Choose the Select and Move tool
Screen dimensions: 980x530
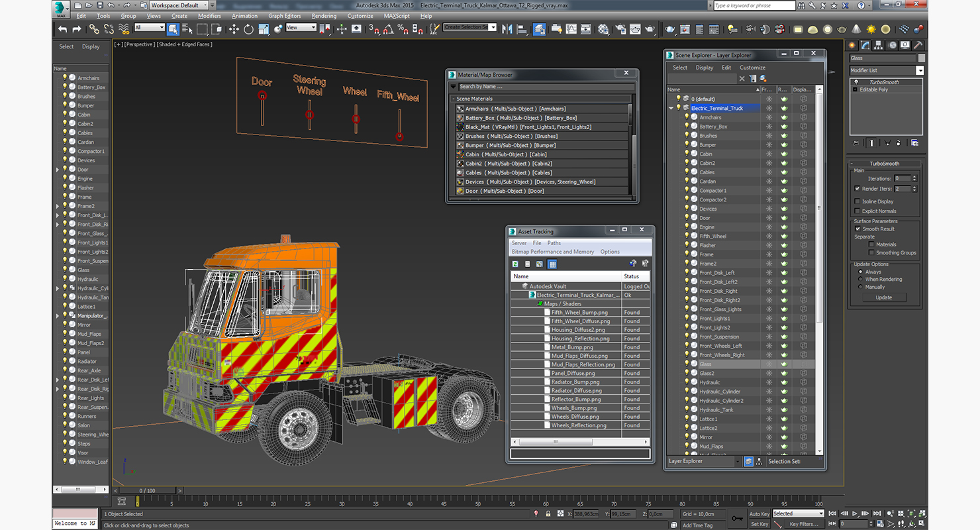234,29
